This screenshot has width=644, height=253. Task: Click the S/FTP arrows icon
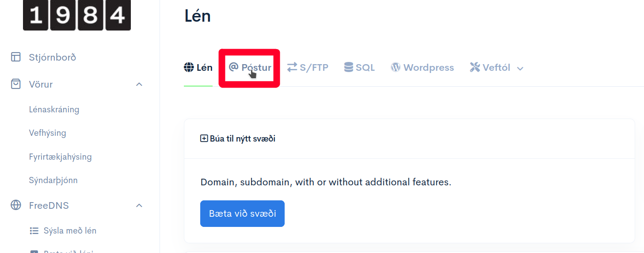pyautogui.click(x=292, y=67)
